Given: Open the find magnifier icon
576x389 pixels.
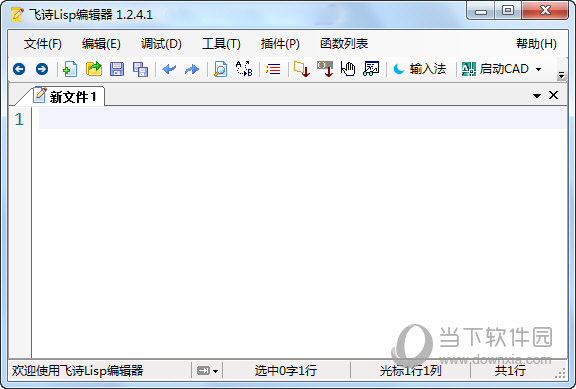Looking at the screenshot, I should click(x=220, y=69).
